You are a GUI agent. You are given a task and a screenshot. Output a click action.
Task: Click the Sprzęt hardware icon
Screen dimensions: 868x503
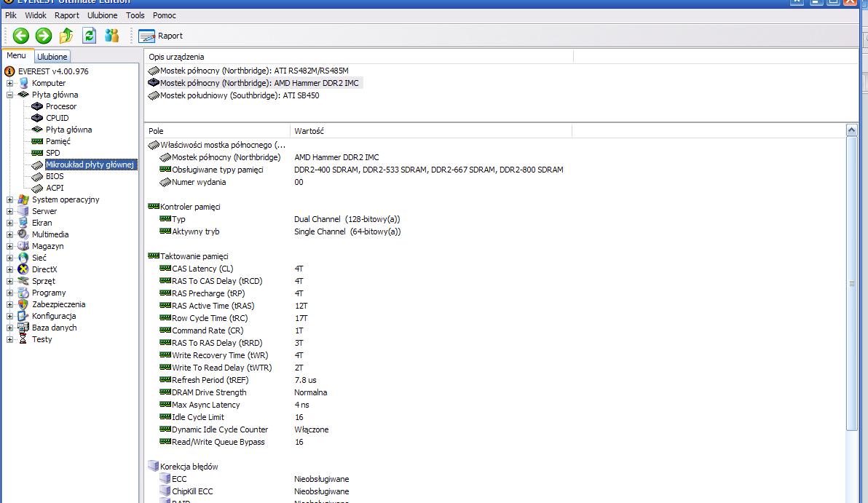23,281
